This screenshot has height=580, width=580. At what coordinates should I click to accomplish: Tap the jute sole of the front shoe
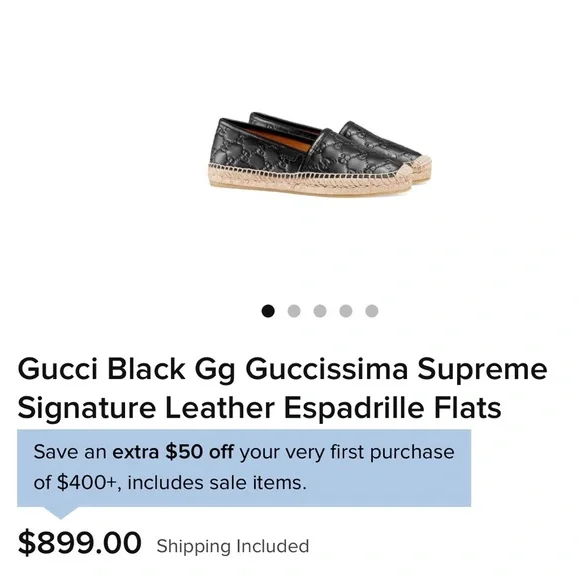tap(311, 181)
